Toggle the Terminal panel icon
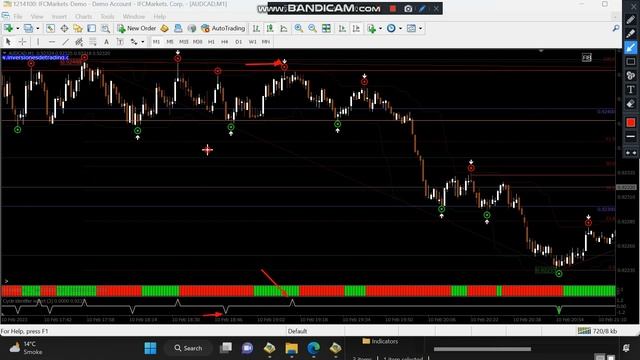 click(91, 28)
